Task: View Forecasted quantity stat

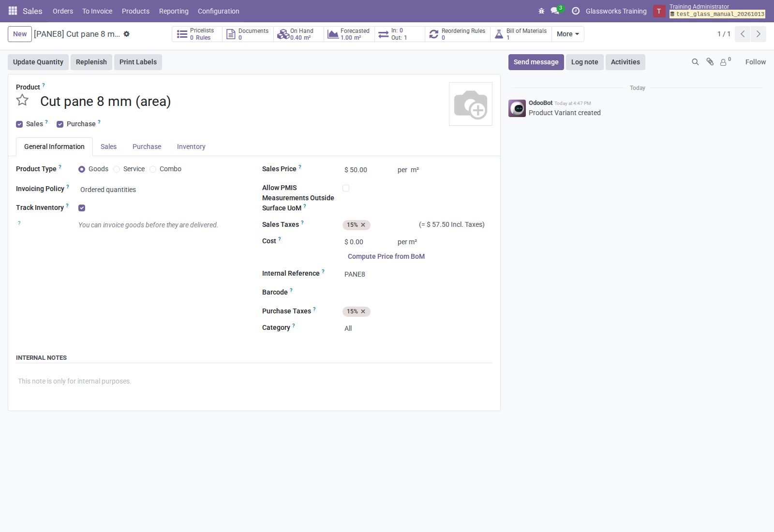Action: 349,34
